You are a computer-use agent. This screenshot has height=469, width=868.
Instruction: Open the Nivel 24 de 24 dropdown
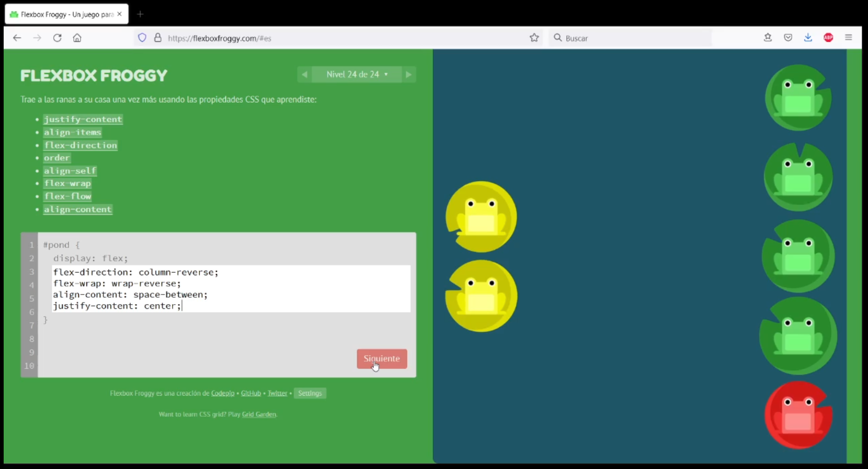357,74
